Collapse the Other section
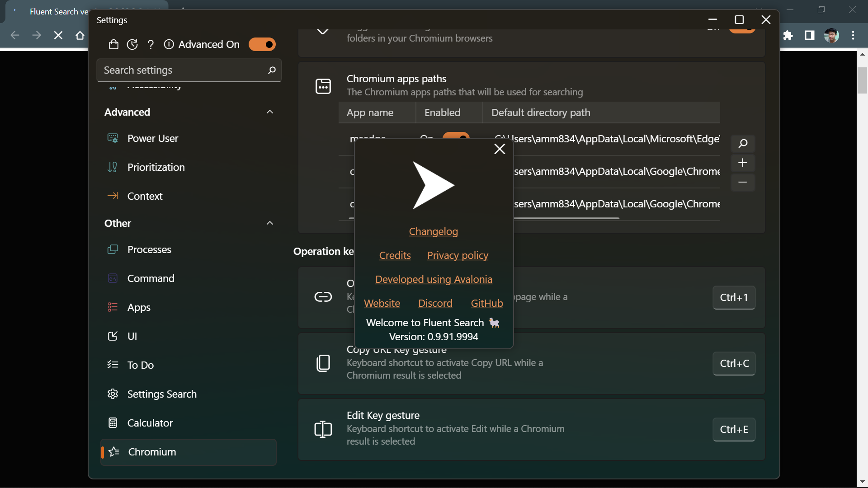 pos(270,223)
